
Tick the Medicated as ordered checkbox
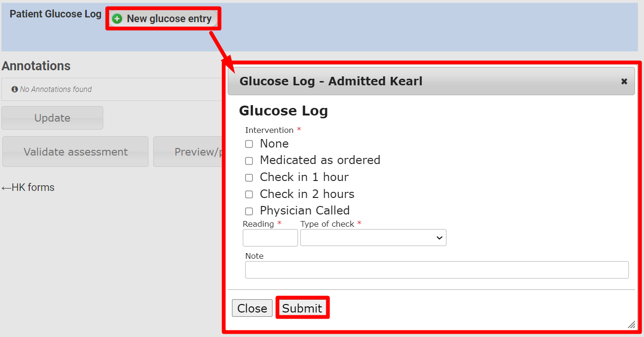tap(249, 161)
